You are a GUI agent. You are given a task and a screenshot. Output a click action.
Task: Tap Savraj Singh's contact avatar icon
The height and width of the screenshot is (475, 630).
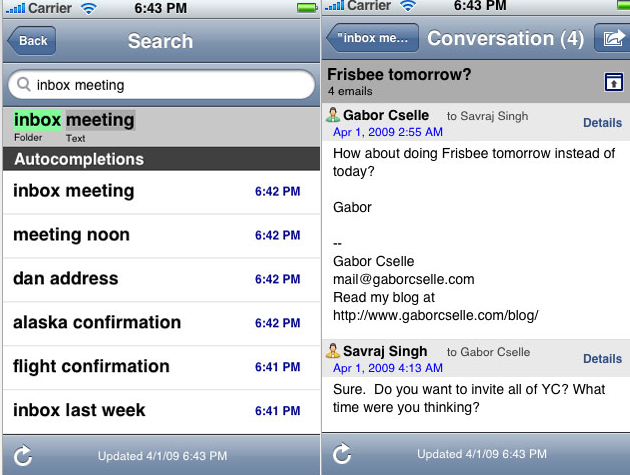click(x=333, y=351)
